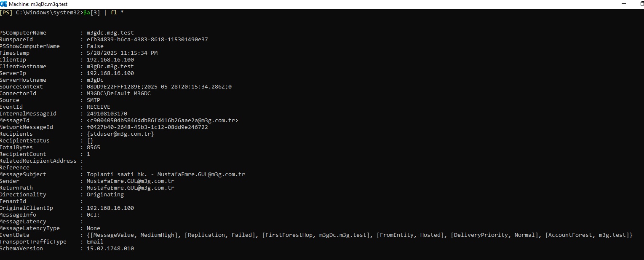Viewport: 644px width, 260px height.
Task: Click the recipient stduser@m3g.com.tr
Action: click(120, 134)
